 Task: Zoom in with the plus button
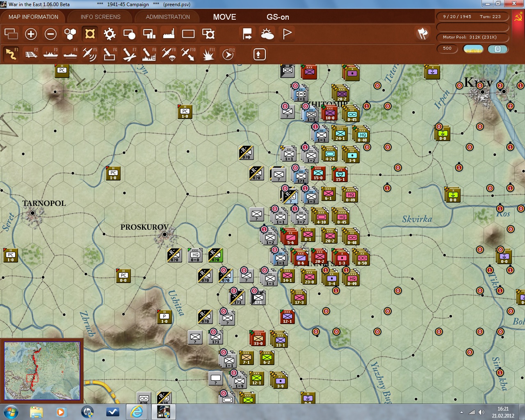31,34
